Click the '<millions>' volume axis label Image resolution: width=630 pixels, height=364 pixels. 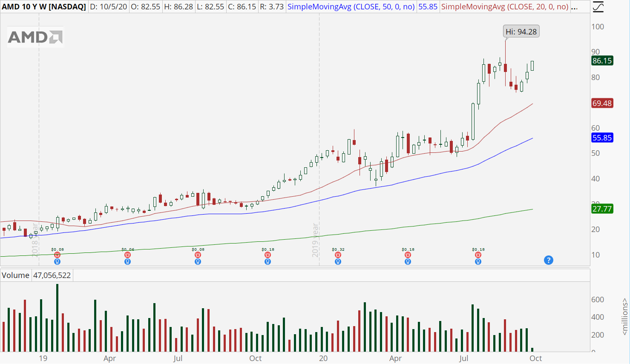624,316
